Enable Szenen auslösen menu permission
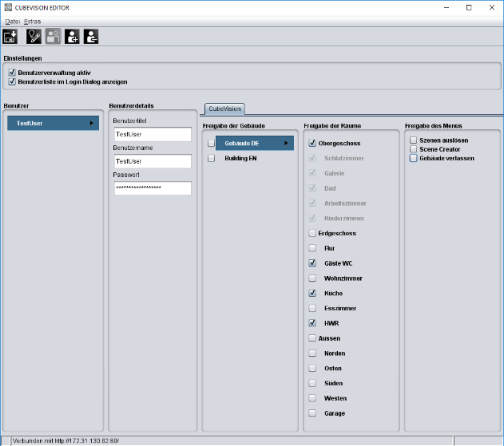Screen dimensions: 504x446 coord(414,140)
